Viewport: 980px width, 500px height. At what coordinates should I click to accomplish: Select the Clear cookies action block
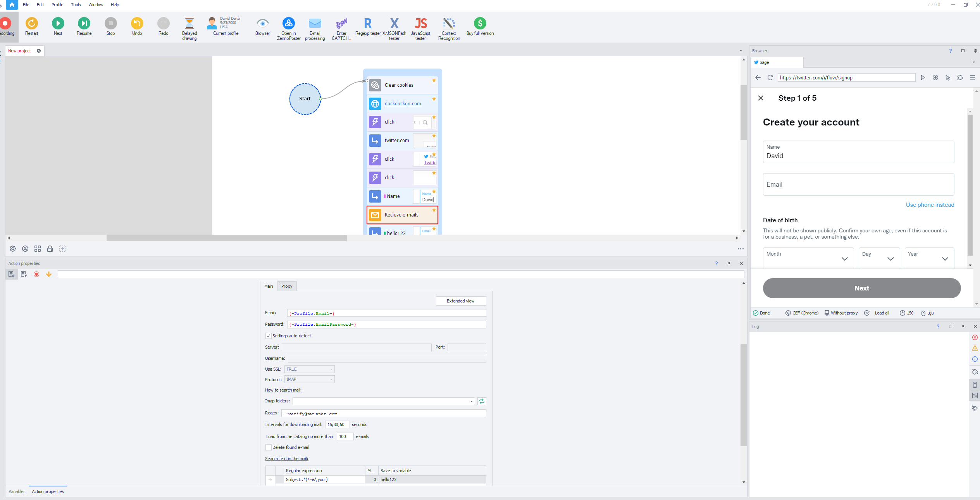pos(403,85)
